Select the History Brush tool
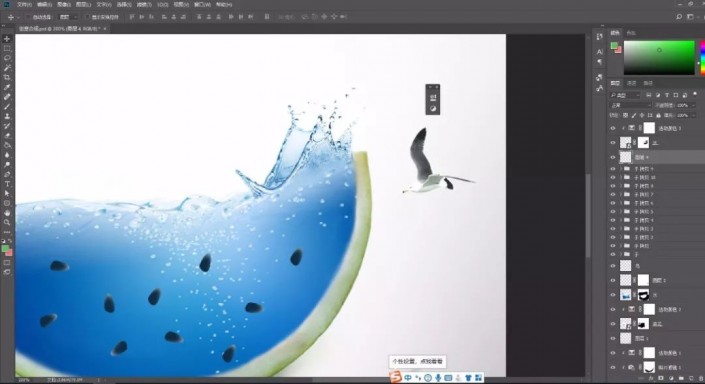This screenshot has height=384, width=705. [x=7, y=126]
